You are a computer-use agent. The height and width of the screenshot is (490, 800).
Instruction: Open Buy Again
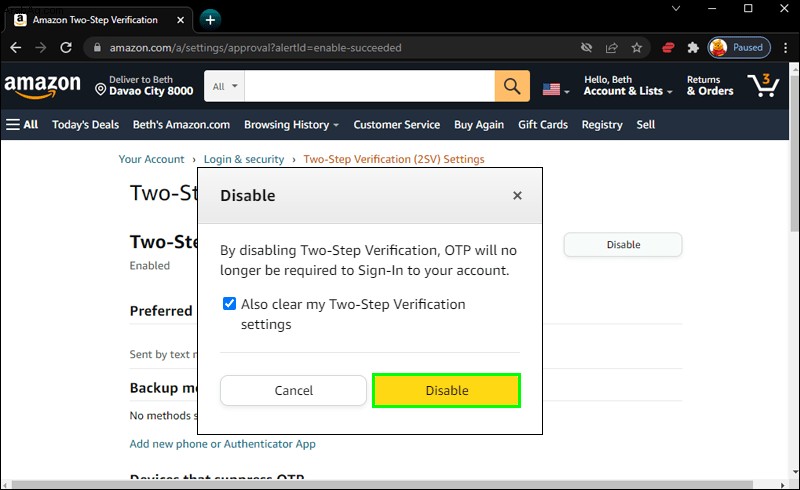click(479, 125)
